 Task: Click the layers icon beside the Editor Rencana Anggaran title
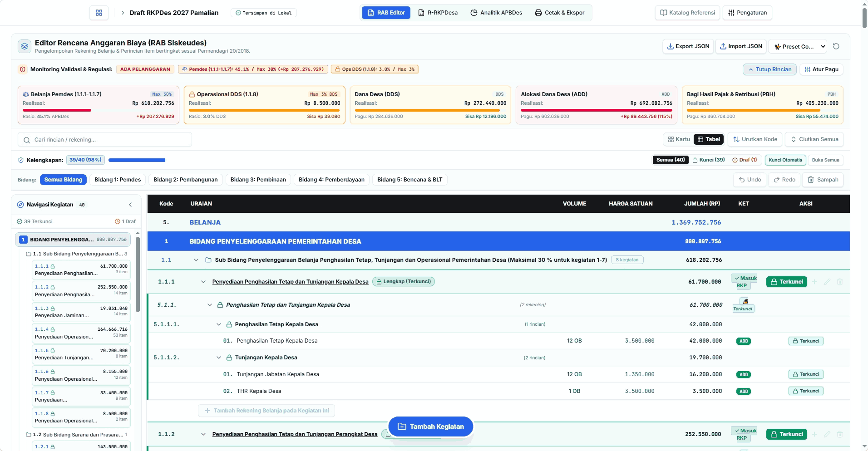click(25, 46)
